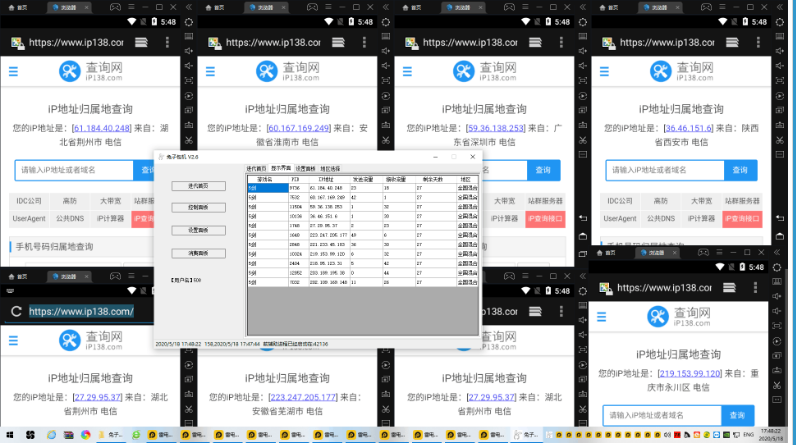Open tabs icon in 219.153.99.120 emulator browser
796x445 pixels.
pyautogui.click(x=729, y=288)
